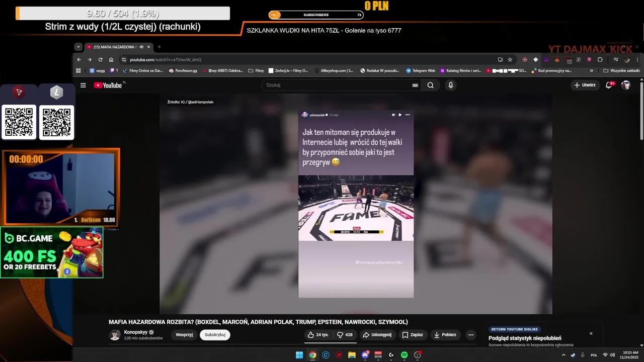
Task: Close the MAFIA HAZARDOWA tab
Action: (x=148, y=47)
